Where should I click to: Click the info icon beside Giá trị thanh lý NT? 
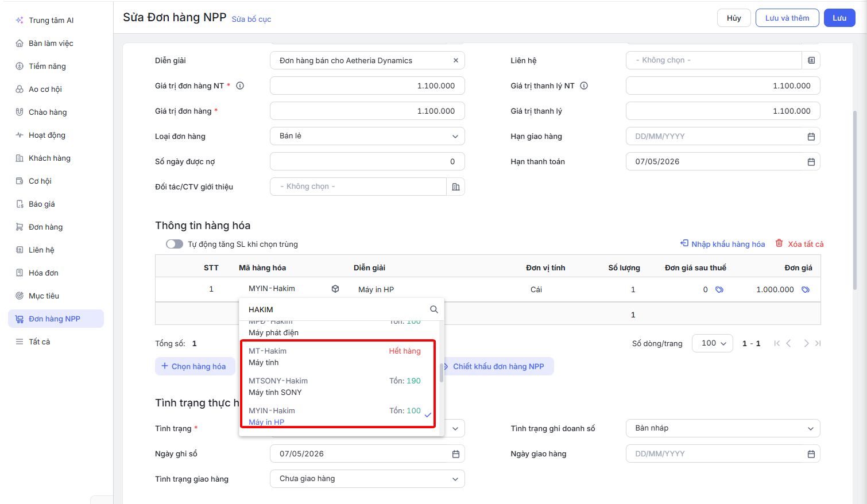pyautogui.click(x=584, y=86)
